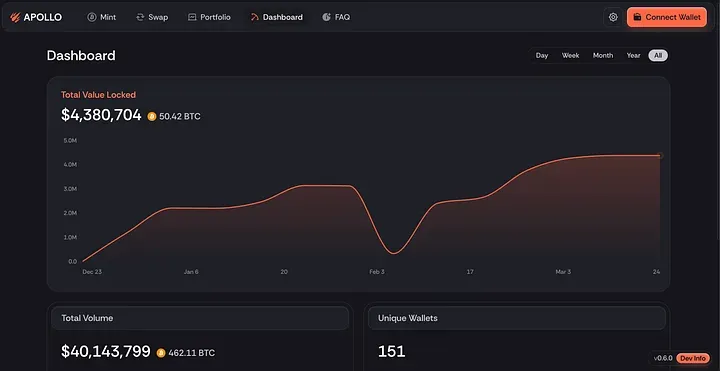Select the Week time range
The height and width of the screenshot is (371, 720).
click(x=570, y=56)
